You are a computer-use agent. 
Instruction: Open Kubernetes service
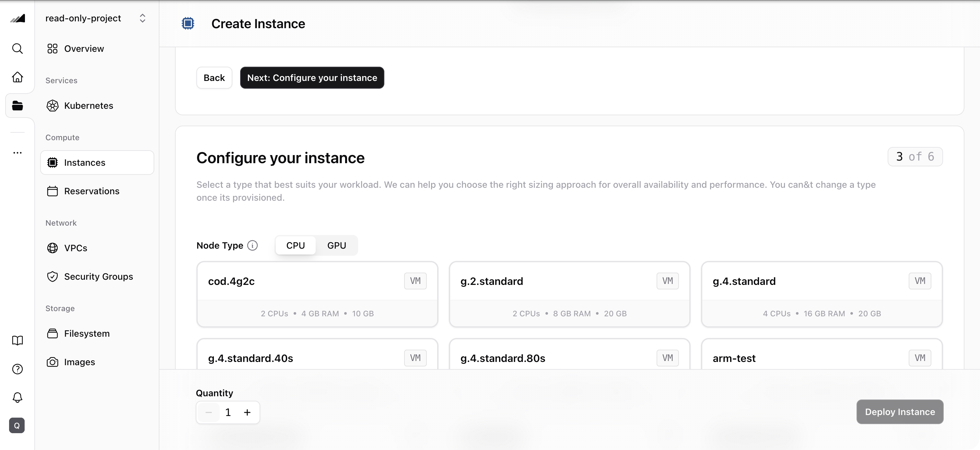click(97, 106)
